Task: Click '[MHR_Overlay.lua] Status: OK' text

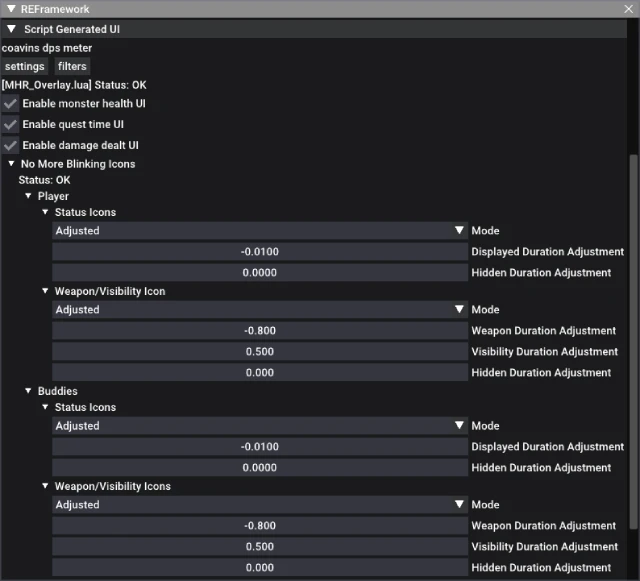Action: click(74, 85)
